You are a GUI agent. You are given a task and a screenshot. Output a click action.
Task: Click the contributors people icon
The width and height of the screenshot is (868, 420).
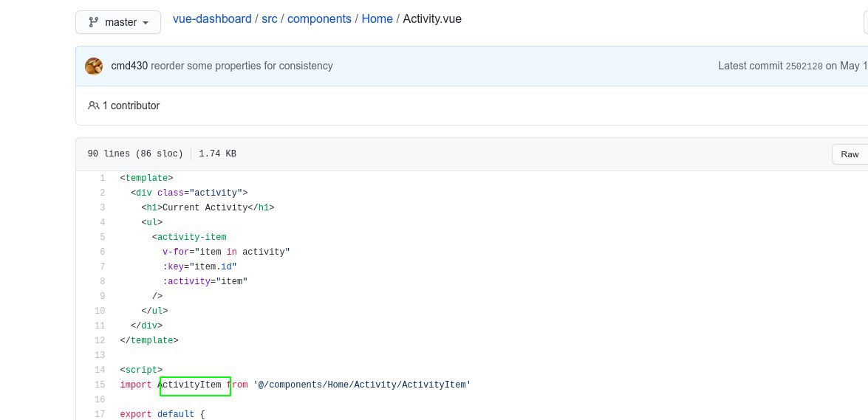[x=94, y=105]
